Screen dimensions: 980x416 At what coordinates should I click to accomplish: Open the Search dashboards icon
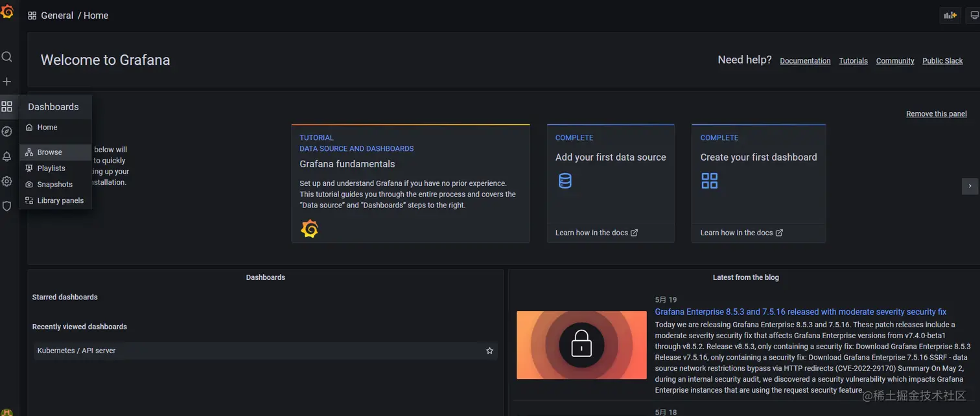(x=6, y=57)
